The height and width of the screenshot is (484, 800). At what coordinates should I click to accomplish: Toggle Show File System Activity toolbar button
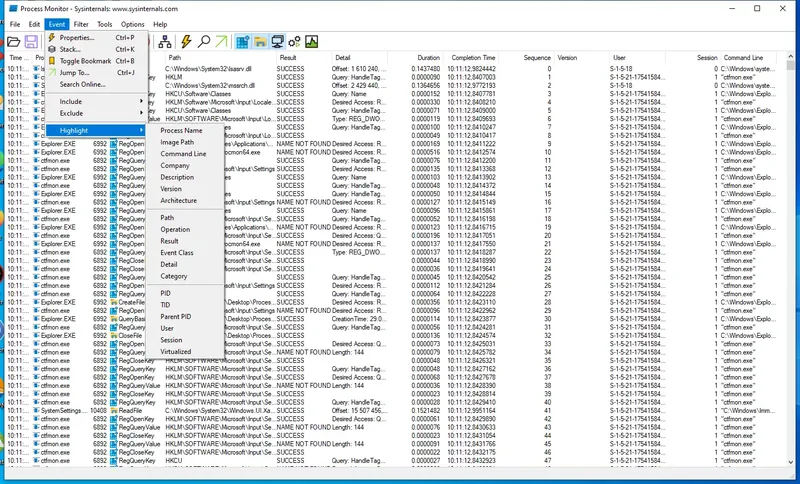[x=260, y=42]
